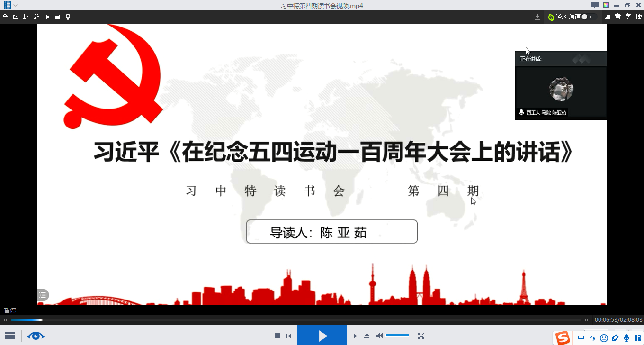Skip to the next video
Viewport: 644px width, 345px height.
pyautogui.click(x=356, y=336)
